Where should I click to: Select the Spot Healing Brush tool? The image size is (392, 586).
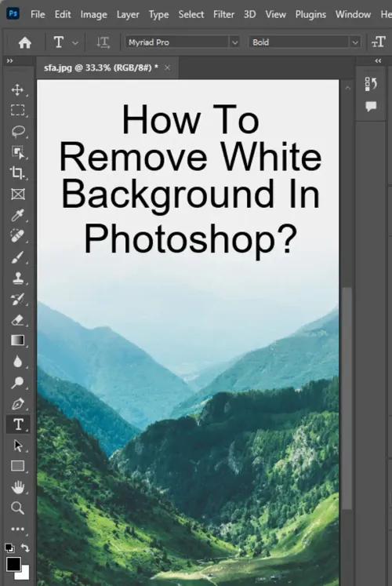click(17, 236)
